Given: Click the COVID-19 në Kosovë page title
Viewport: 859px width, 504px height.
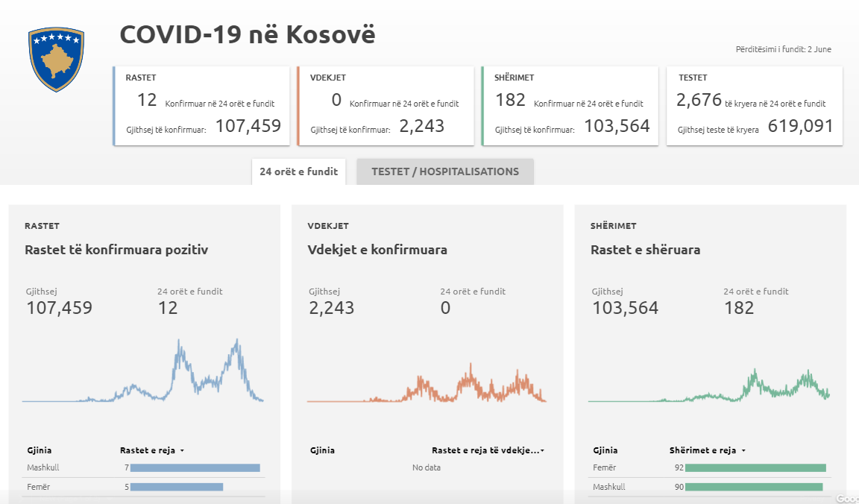Looking at the screenshot, I should pyautogui.click(x=248, y=35).
